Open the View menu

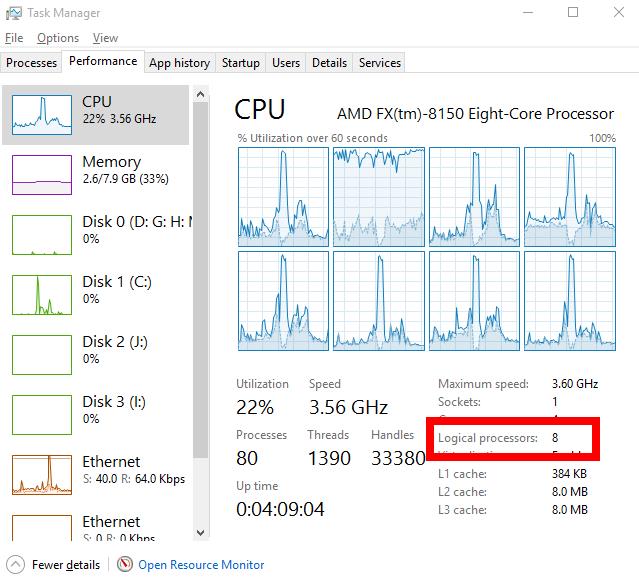coord(105,38)
